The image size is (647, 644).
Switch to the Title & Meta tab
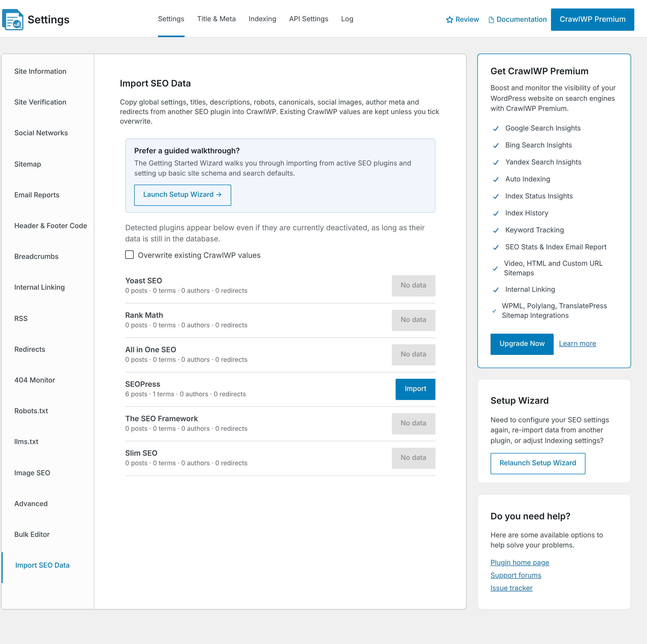pyautogui.click(x=216, y=19)
